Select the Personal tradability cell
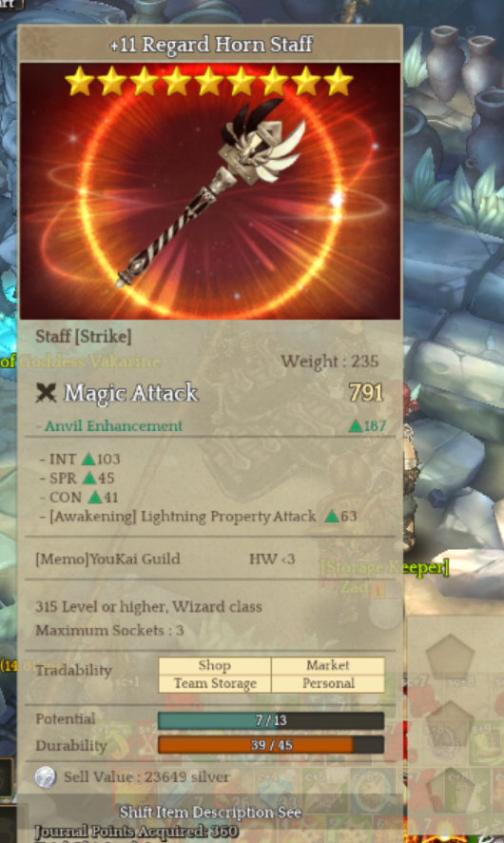The height and width of the screenshot is (843, 504). (x=328, y=683)
